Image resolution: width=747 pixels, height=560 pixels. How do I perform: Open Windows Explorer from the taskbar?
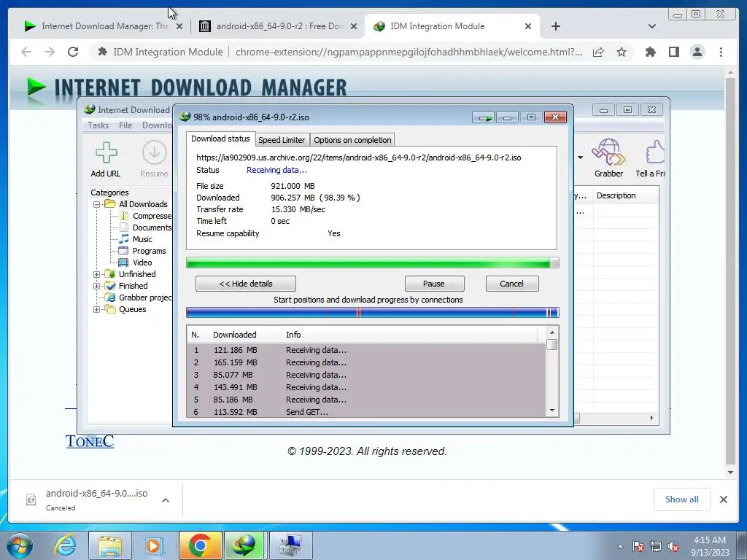[110, 545]
